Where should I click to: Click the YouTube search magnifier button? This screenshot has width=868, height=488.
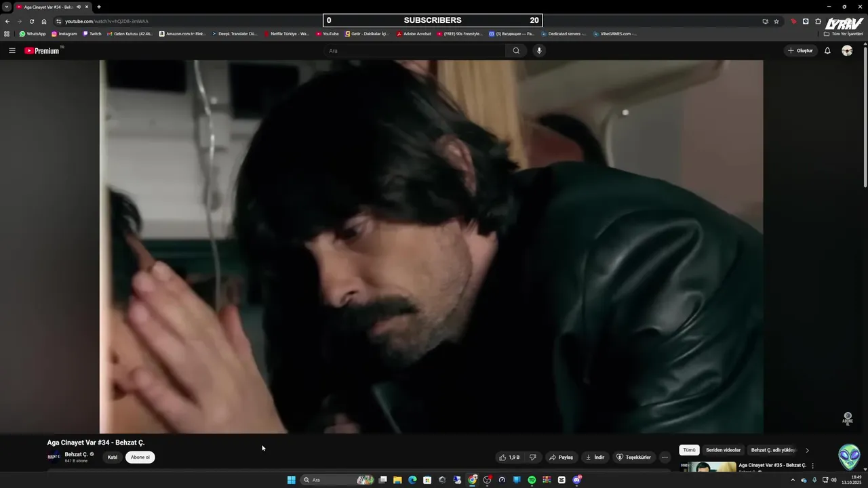coord(516,51)
